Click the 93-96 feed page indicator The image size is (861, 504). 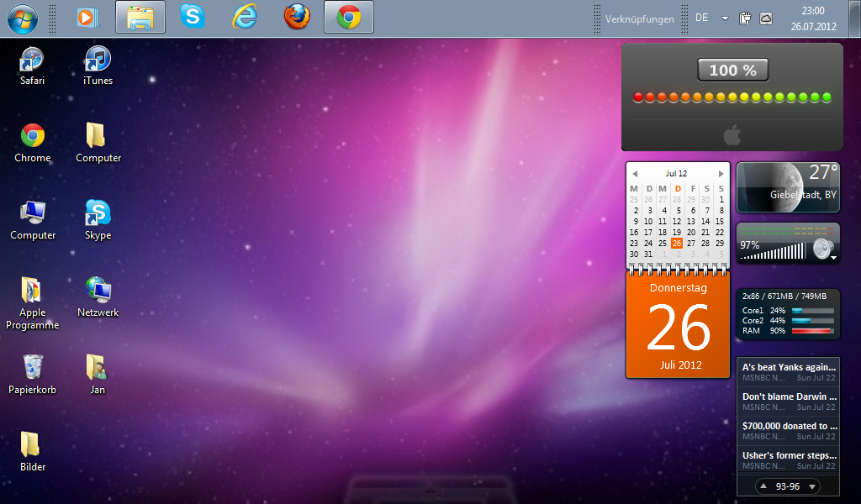(787, 486)
